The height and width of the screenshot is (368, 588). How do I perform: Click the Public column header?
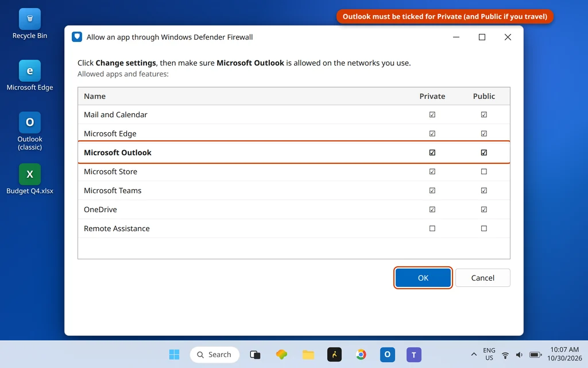(x=483, y=96)
